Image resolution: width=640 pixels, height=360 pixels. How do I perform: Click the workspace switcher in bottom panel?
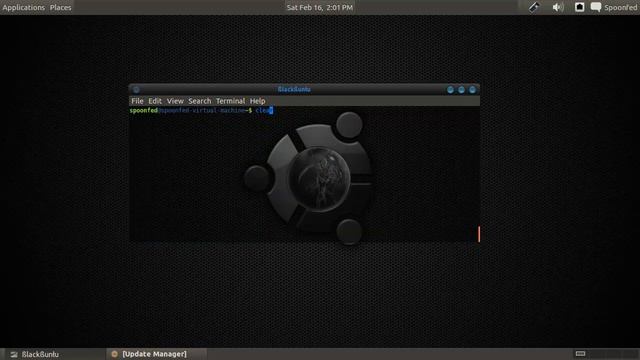click(606, 353)
